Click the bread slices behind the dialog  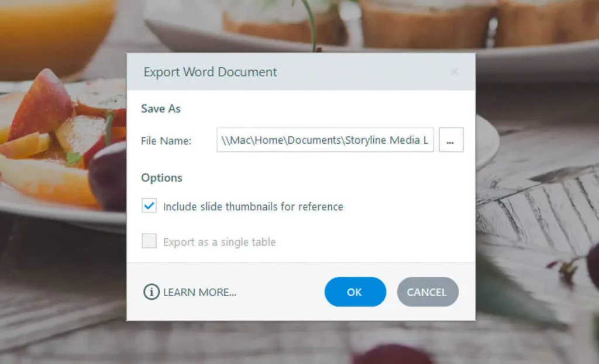tap(409, 23)
